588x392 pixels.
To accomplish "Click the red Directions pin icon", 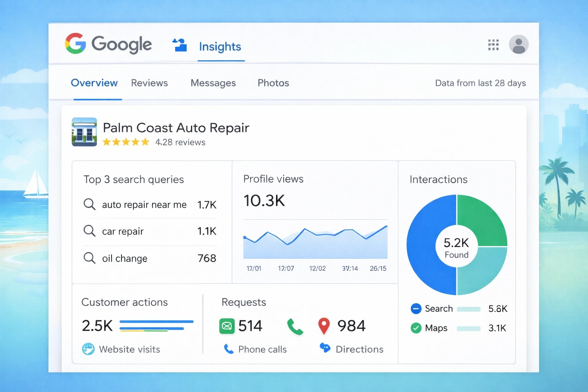I will (323, 326).
